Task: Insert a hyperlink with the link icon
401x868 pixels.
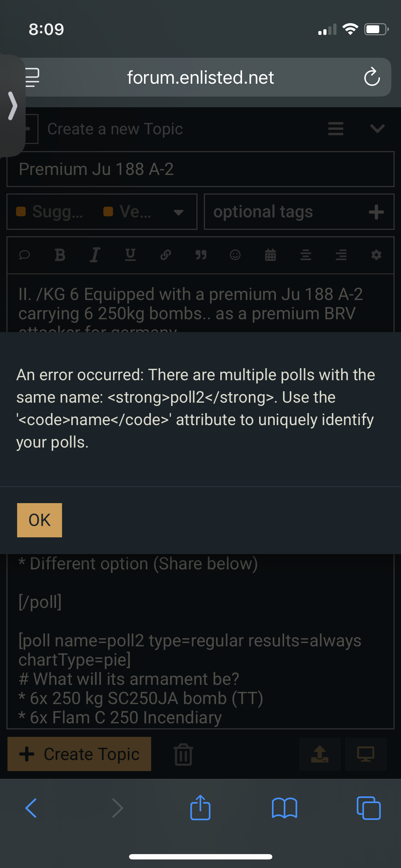Action: click(x=165, y=255)
